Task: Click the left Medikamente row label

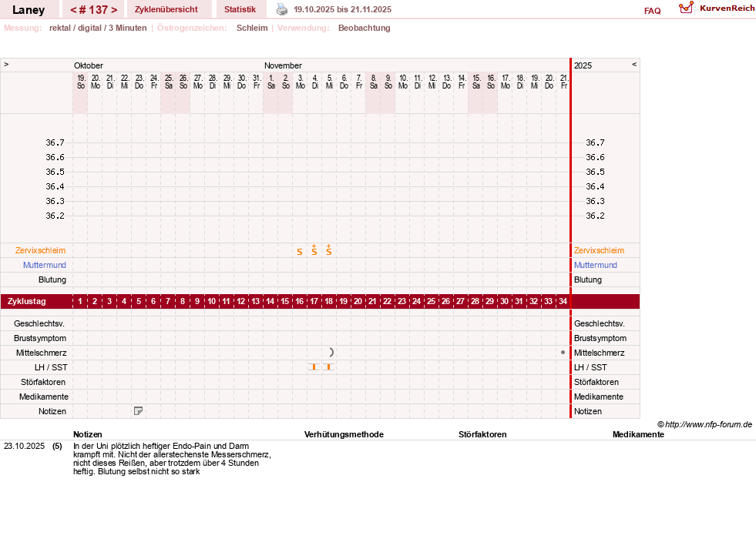Action: tap(44, 397)
